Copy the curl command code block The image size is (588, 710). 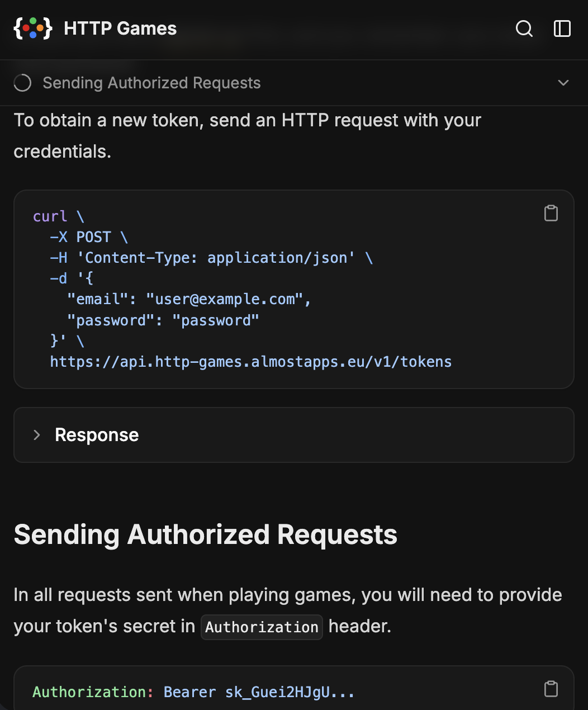(x=551, y=213)
